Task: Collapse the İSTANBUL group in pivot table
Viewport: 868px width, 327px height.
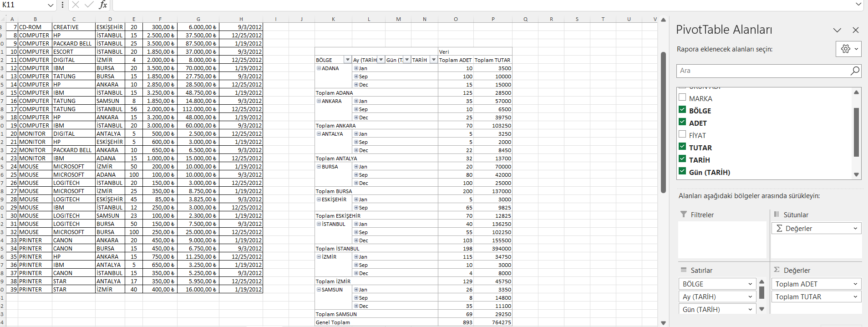Action: [319, 224]
